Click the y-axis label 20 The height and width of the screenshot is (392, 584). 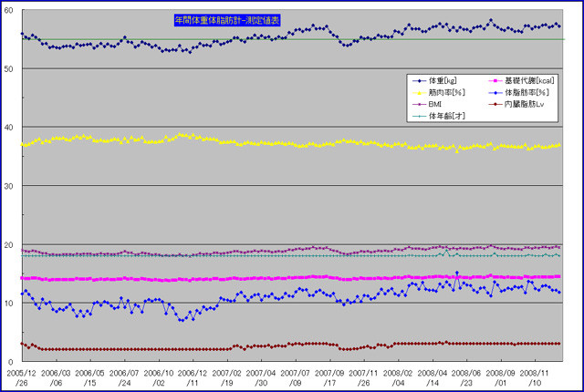click(8, 245)
